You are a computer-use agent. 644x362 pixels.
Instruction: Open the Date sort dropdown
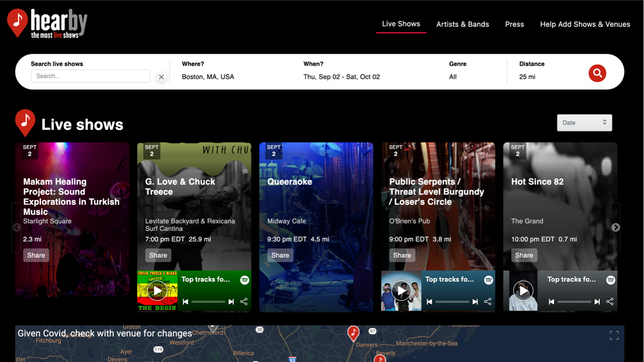pos(584,123)
